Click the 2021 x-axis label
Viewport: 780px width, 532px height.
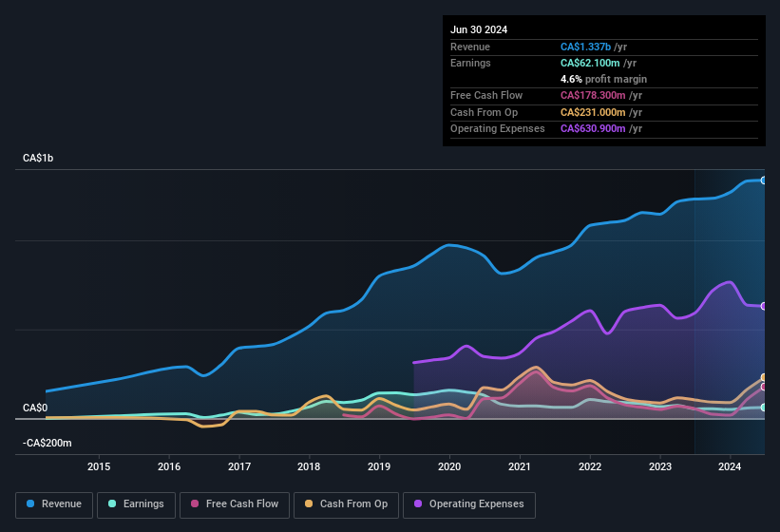[x=520, y=466]
